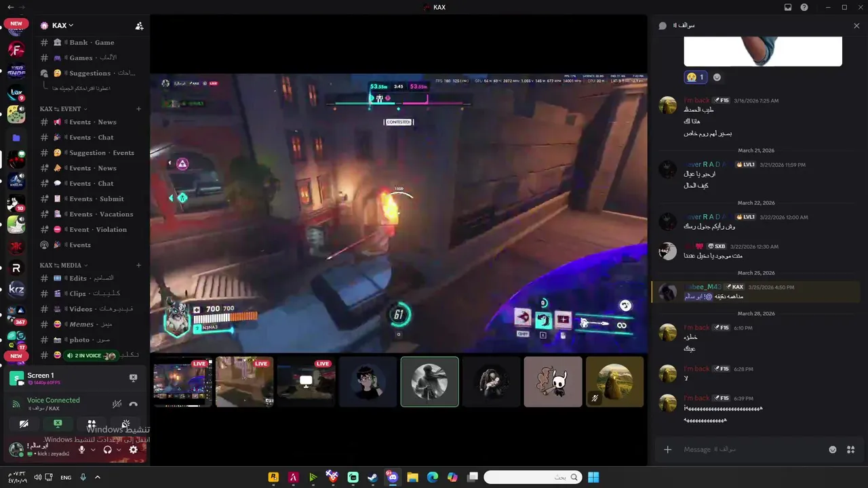The image size is (868, 488).
Task: Close the voice chat side panel
Action: point(856,26)
